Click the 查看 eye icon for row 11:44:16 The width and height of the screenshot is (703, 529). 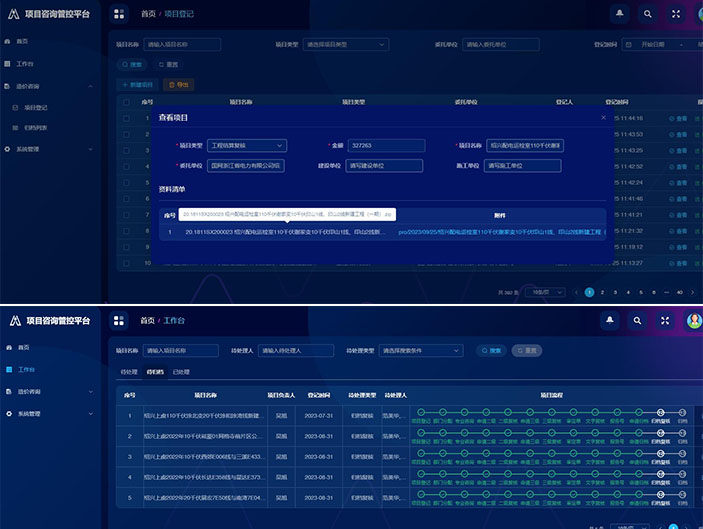(671, 118)
